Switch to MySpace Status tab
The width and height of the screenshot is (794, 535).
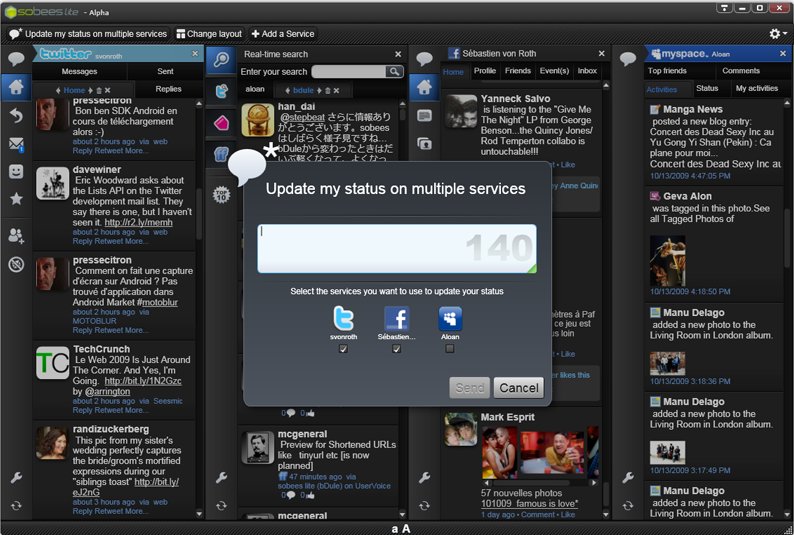707,88
